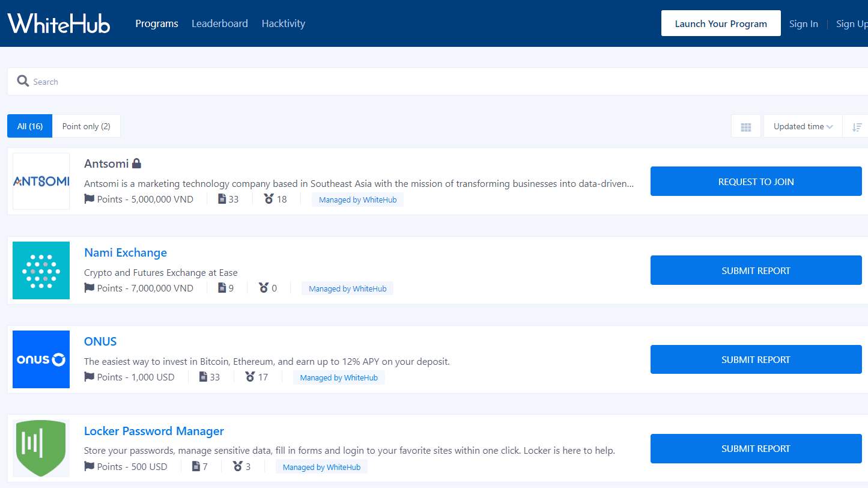The width and height of the screenshot is (868, 488).
Task: Click 'Crypto and Futures Exchange at Ease' description
Action: click(161, 272)
